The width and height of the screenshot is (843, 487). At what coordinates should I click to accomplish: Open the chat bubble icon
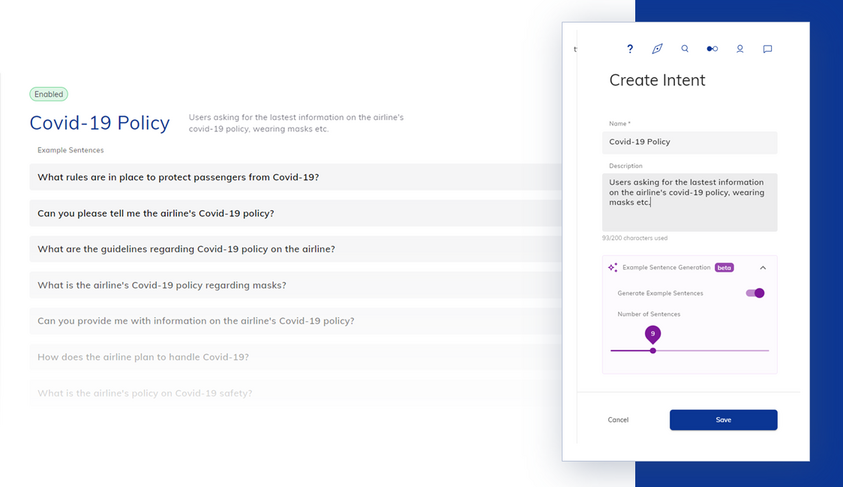pyautogui.click(x=767, y=49)
